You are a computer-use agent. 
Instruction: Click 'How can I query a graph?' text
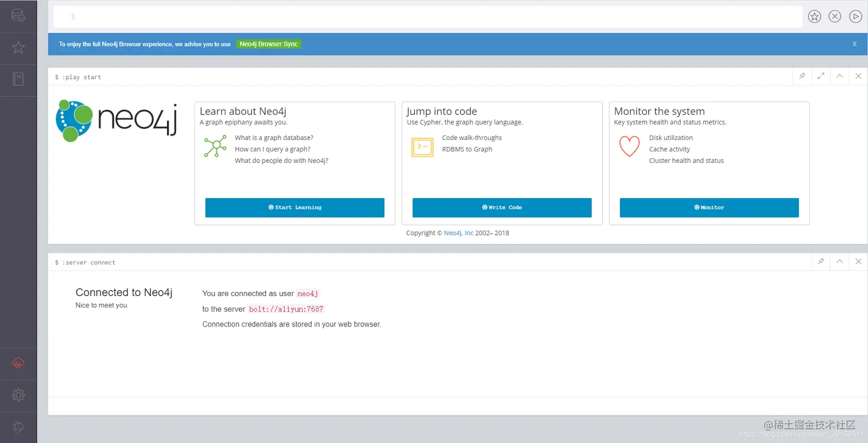tap(273, 149)
